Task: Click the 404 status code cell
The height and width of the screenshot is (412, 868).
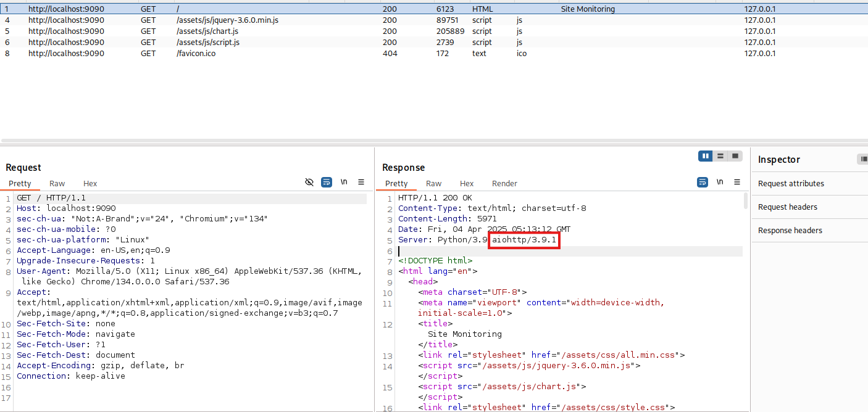Action: (390, 54)
